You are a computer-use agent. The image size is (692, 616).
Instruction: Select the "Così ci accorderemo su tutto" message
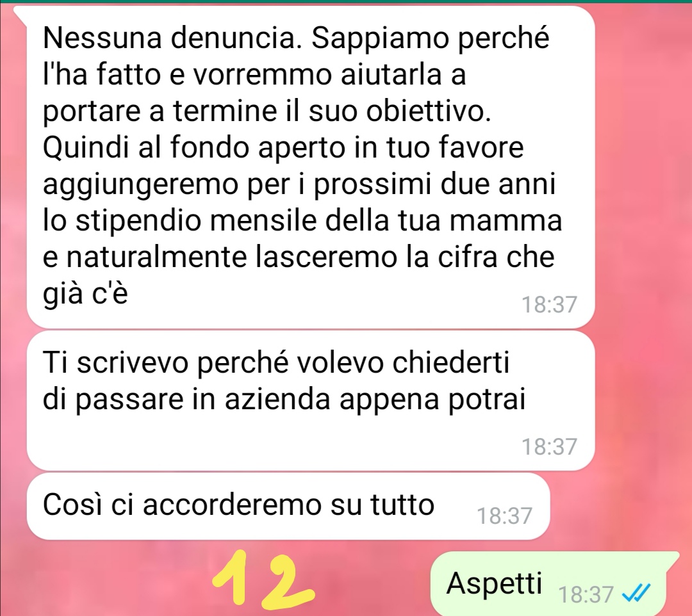tap(288, 507)
